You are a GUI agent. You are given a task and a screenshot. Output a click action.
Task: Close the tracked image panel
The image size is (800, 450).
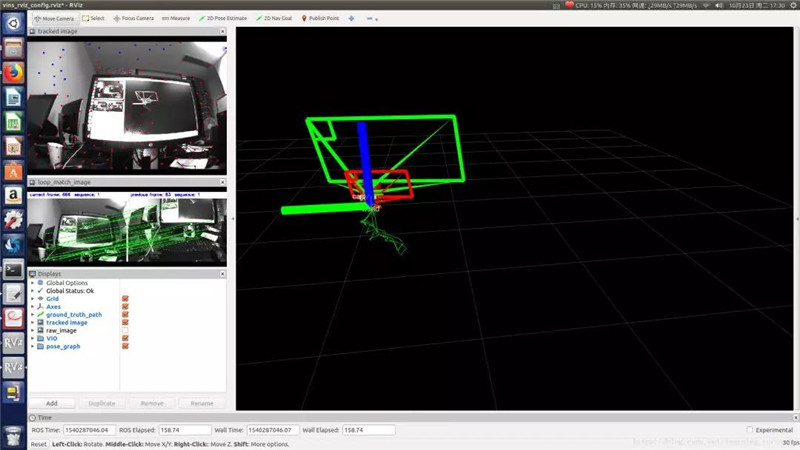click(223, 31)
